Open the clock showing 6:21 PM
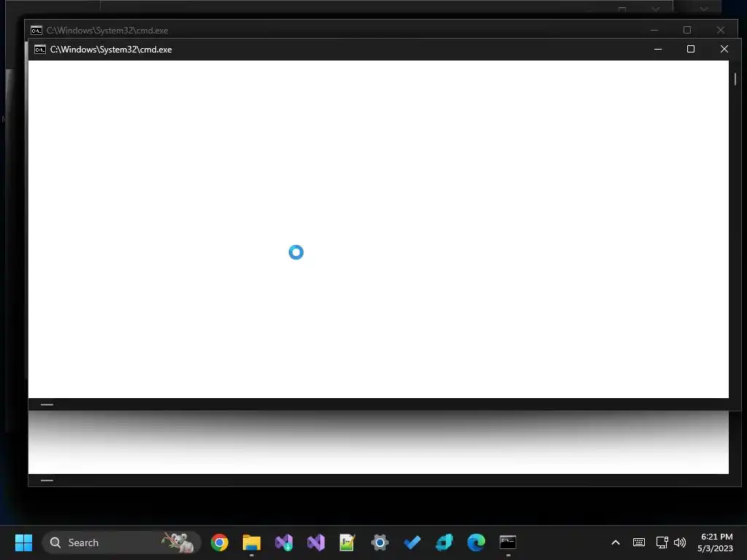The image size is (747, 560). click(715, 542)
